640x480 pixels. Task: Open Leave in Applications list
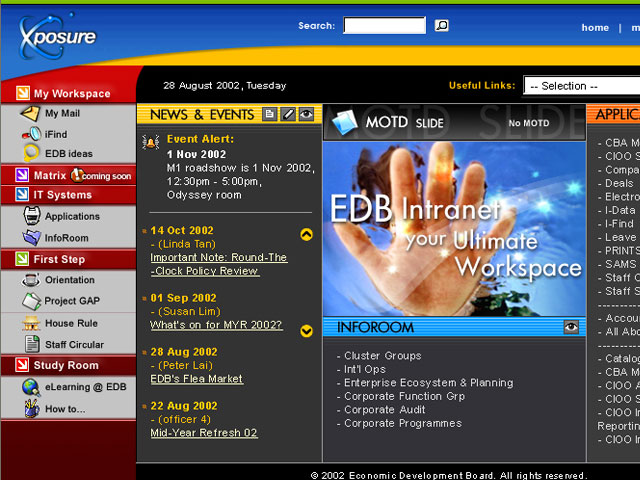coord(620,237)
